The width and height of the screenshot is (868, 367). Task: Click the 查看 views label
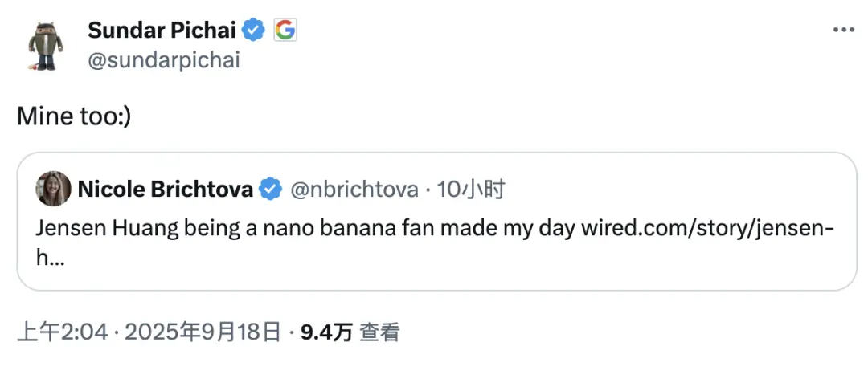click(379, 332)
